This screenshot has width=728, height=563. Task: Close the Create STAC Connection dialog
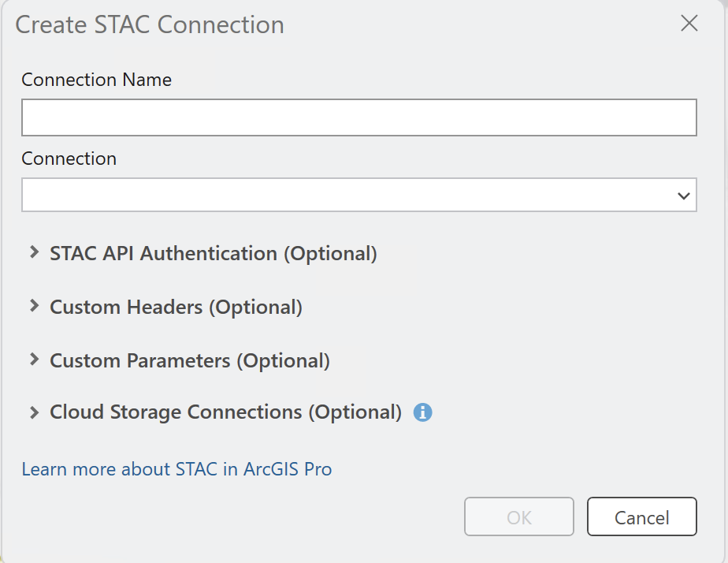pyautogui.click(x=689, y=23)
